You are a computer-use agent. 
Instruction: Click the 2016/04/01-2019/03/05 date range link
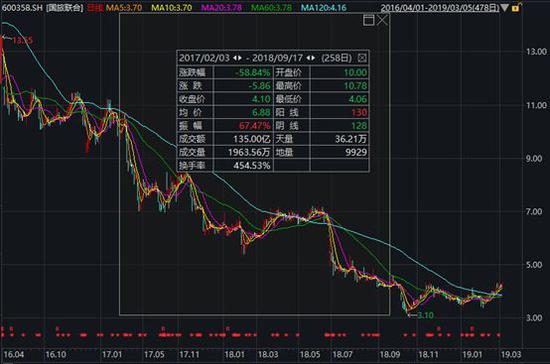440,8
